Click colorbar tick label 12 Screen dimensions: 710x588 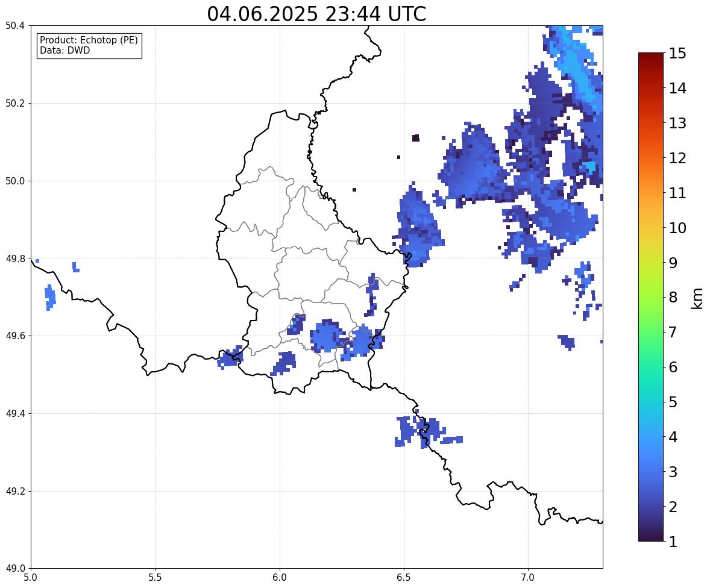[x=677, y=158]
